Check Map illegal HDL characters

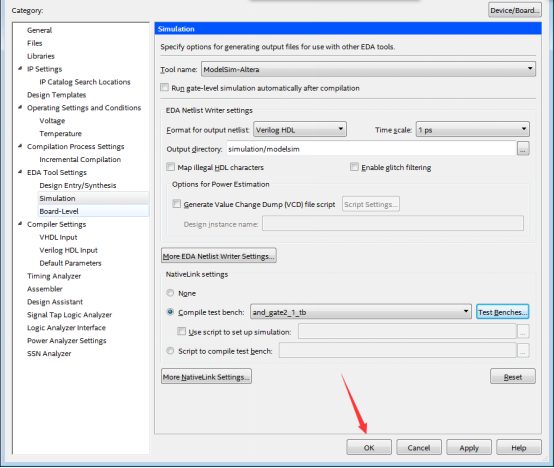pos(170,167)
